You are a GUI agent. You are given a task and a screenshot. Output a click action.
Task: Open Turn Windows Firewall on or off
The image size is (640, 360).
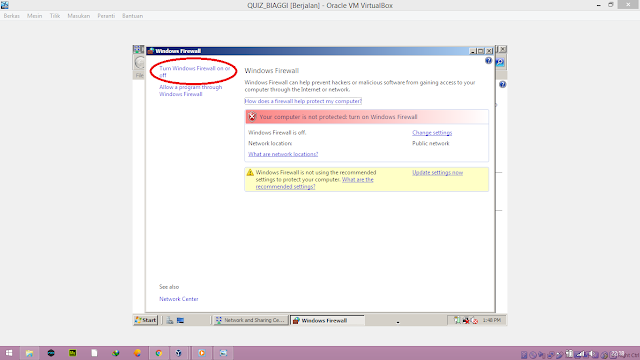tap(194, 71)
